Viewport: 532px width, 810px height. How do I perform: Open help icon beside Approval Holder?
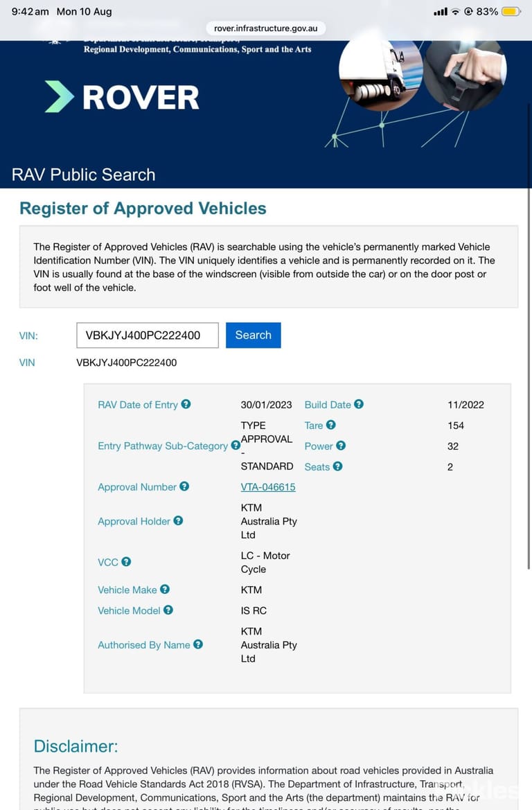pyautogui.click(x=178, y=521)
